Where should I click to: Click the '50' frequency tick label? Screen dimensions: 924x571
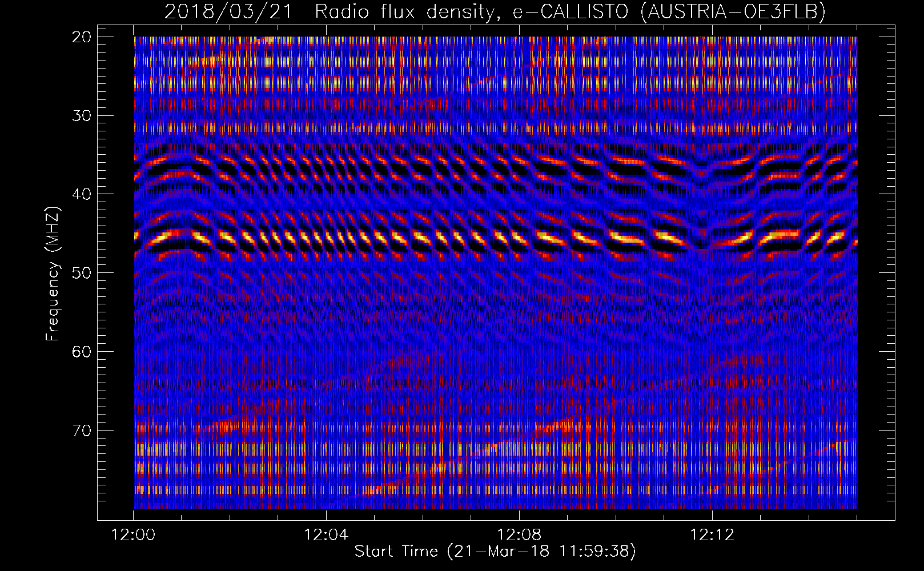tap(82, 273)
